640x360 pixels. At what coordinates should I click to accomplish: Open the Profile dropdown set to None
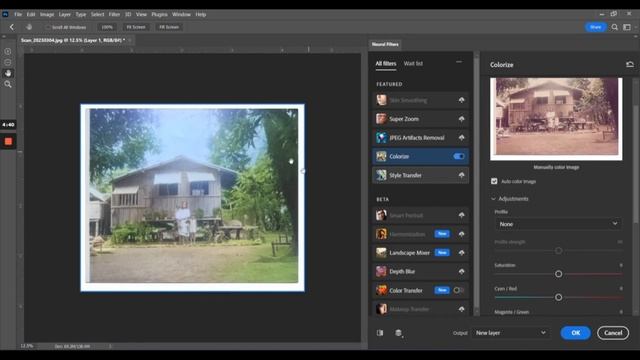[558, 224]
